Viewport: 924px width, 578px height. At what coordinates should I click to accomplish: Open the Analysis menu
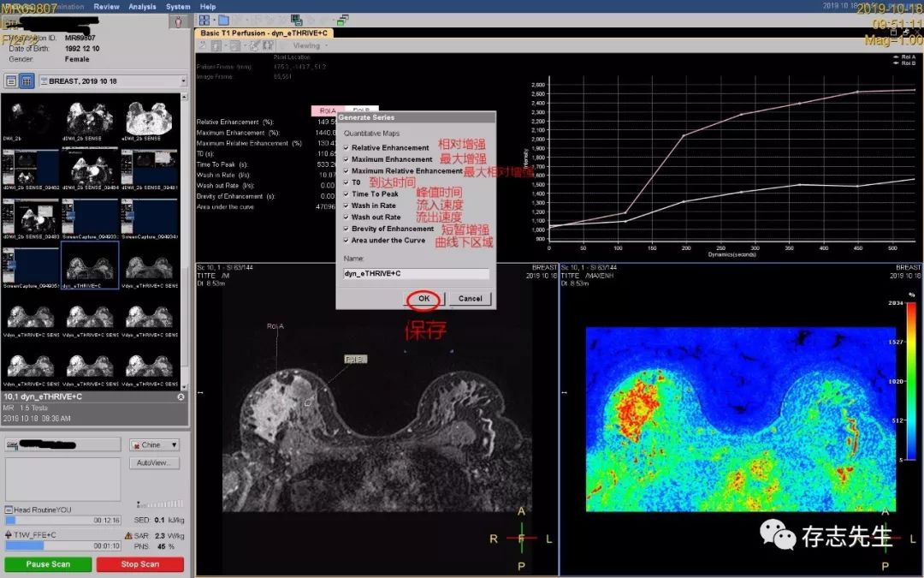[x=142, y=6]
